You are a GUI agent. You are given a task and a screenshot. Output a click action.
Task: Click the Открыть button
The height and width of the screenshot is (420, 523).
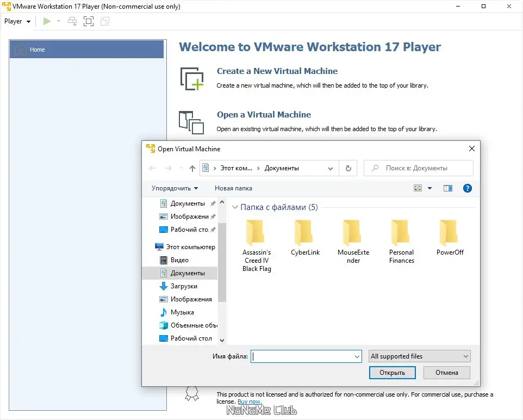point(393,373)
